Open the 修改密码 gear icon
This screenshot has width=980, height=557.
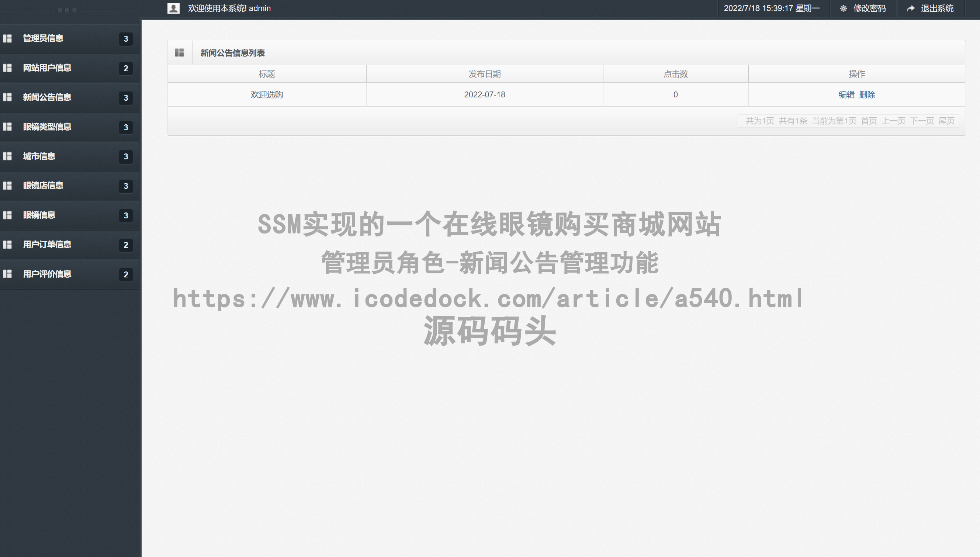click(x=844, y=8)
